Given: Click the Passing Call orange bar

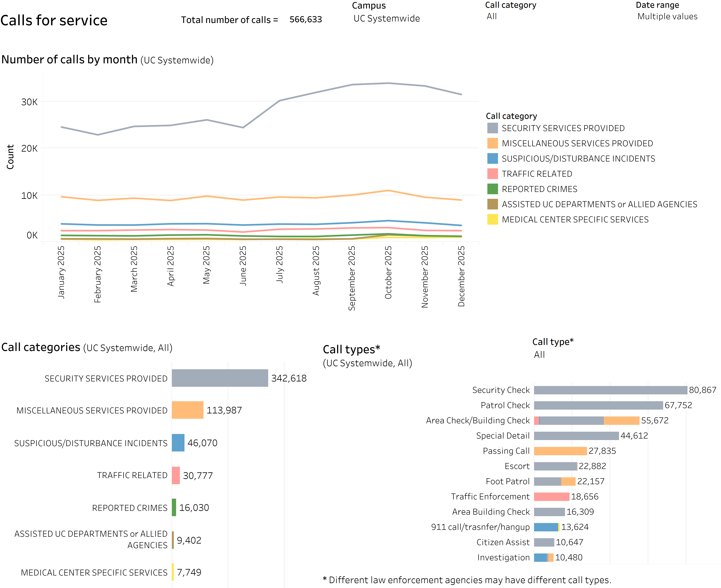Looking at the screenshot, I should point(560,451).
